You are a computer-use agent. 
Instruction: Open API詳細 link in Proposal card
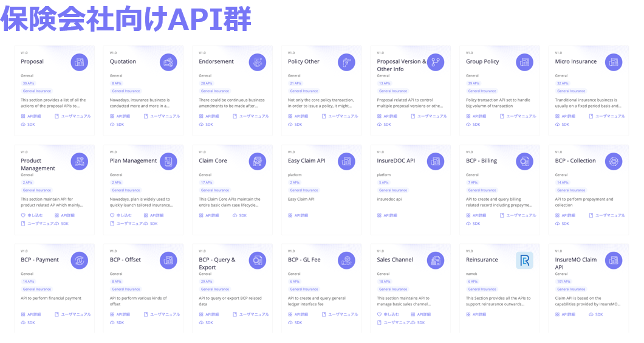pos(31,116)
